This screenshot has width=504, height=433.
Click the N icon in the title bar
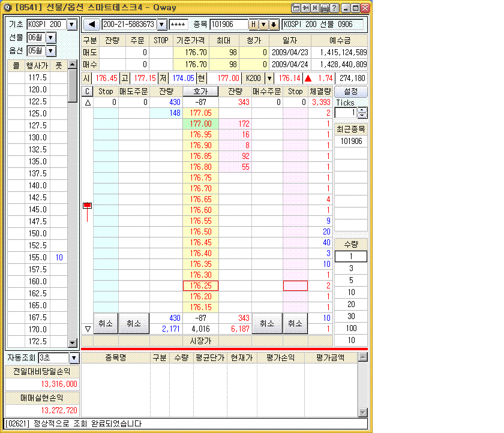click(316, 8)
